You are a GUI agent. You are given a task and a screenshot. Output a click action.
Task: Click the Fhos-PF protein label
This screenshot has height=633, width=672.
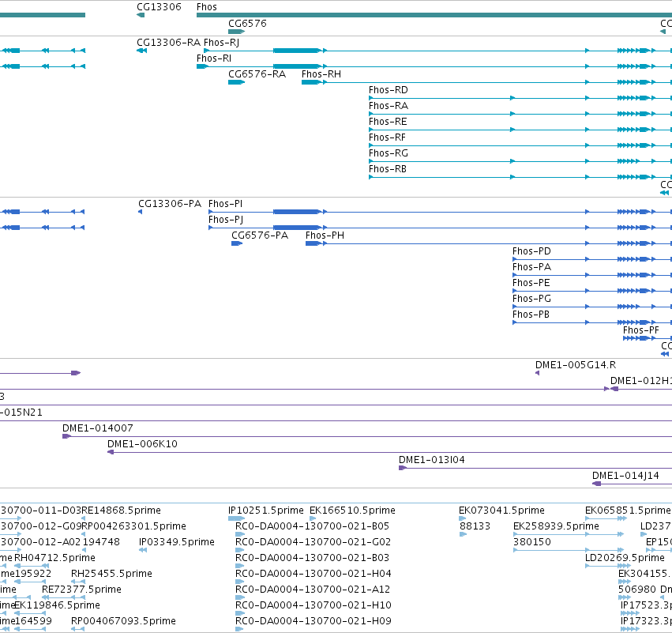pos(641,330)
